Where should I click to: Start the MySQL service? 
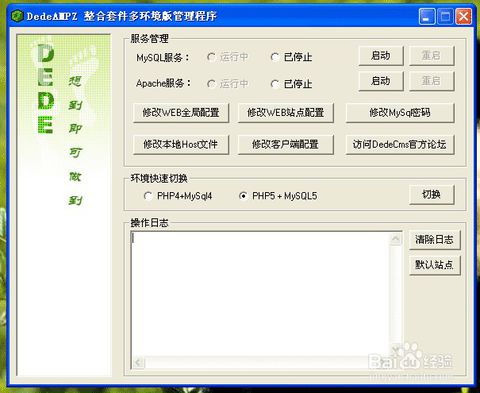click(381, 55)
